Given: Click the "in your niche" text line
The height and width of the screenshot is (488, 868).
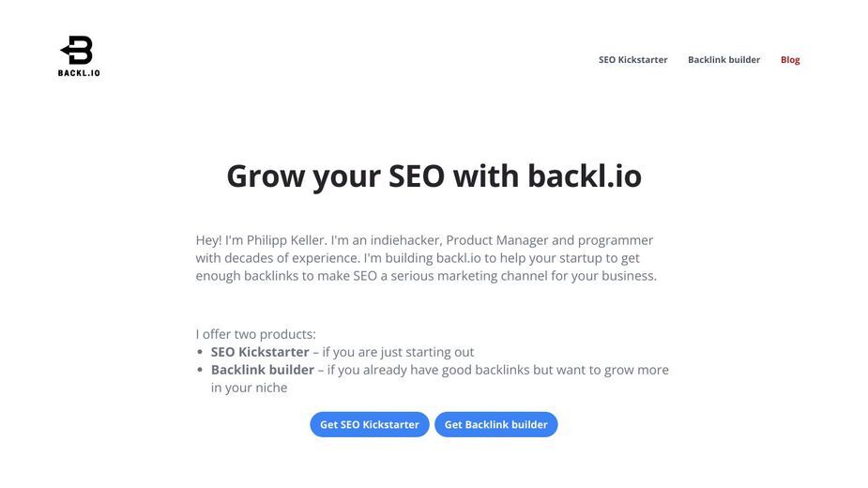Looking at the screenshot, I should coord(249,388).
